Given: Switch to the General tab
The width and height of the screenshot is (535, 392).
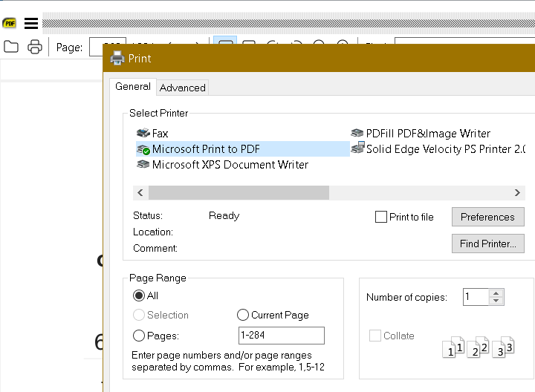Looking at the screenshot, I should [x=133, y=87].
